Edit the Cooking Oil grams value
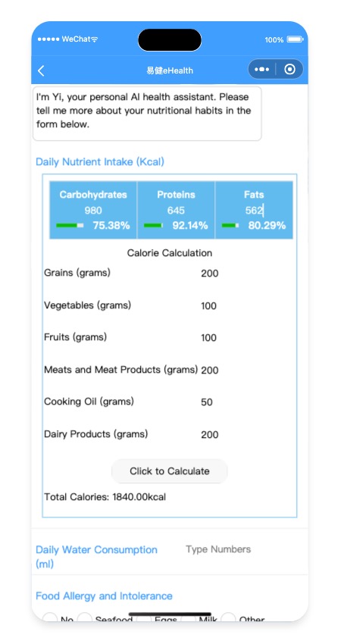 (x=207, y=402)
